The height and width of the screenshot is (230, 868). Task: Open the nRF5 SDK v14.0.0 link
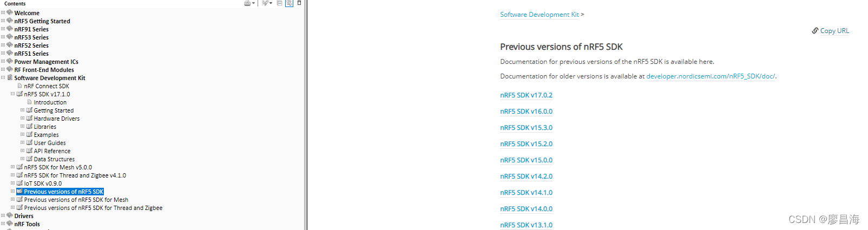pyautogui.click(x=526, y=209)
